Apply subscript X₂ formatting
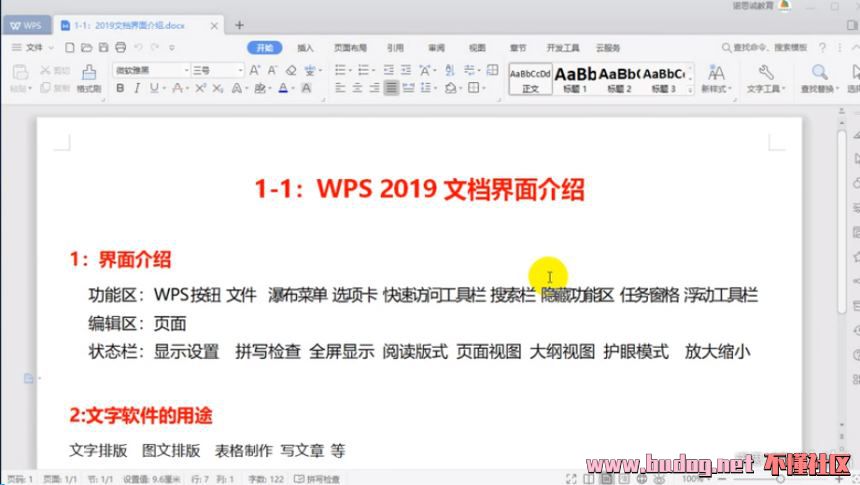Viewport: 860px width, 485px height. [x=218, y=88]
